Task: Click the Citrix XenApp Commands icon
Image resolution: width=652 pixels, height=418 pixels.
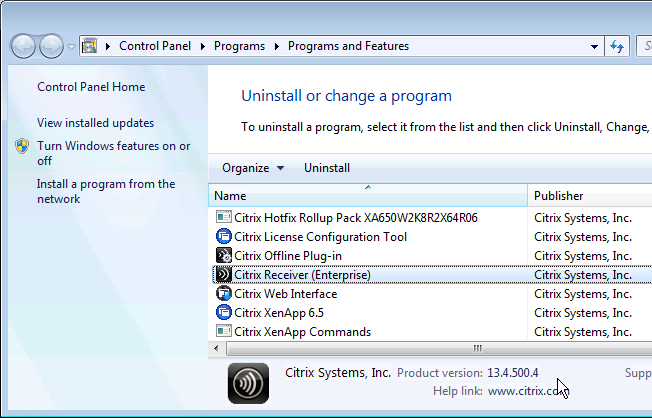Action: coord(224,331)
